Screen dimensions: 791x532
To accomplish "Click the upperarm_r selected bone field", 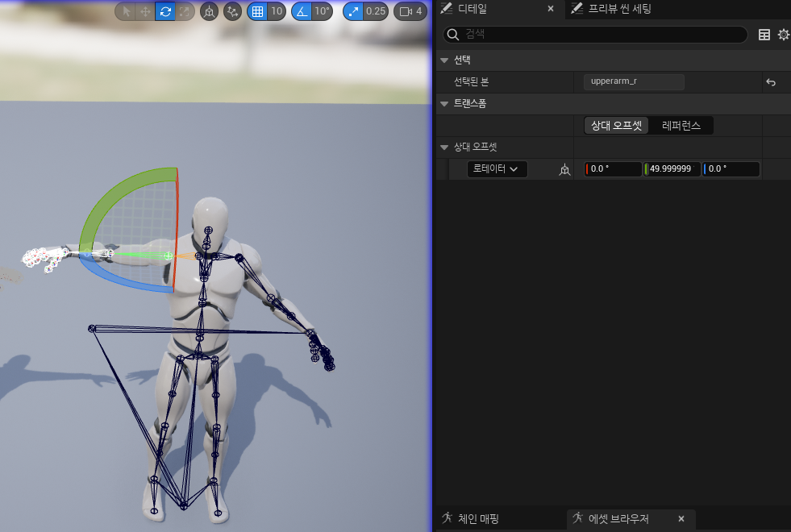I will (x=634, y=81).
